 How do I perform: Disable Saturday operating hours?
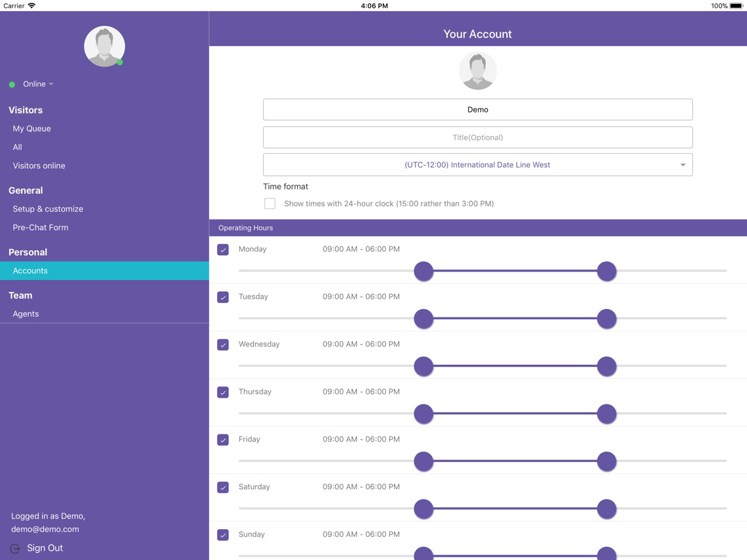[223, 488]
